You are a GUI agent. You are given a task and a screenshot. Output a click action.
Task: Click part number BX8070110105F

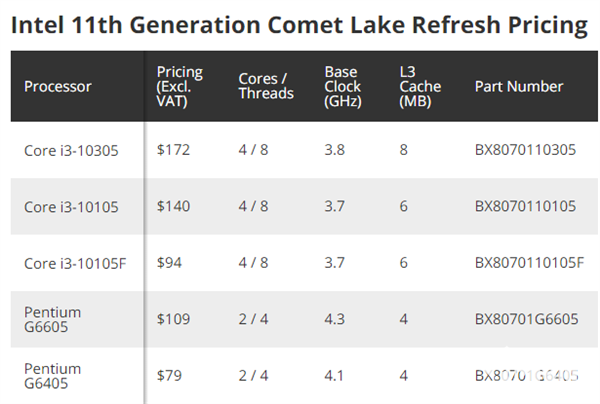(529, 263)
